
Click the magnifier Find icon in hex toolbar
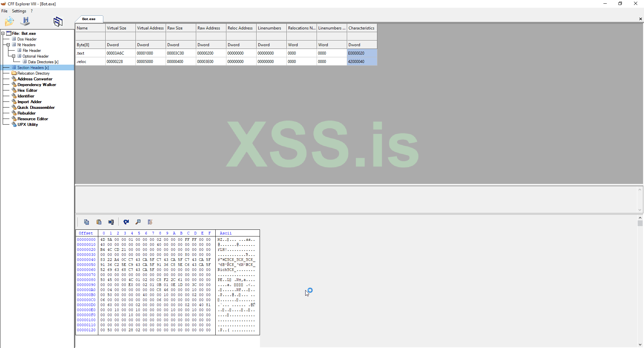138,222
